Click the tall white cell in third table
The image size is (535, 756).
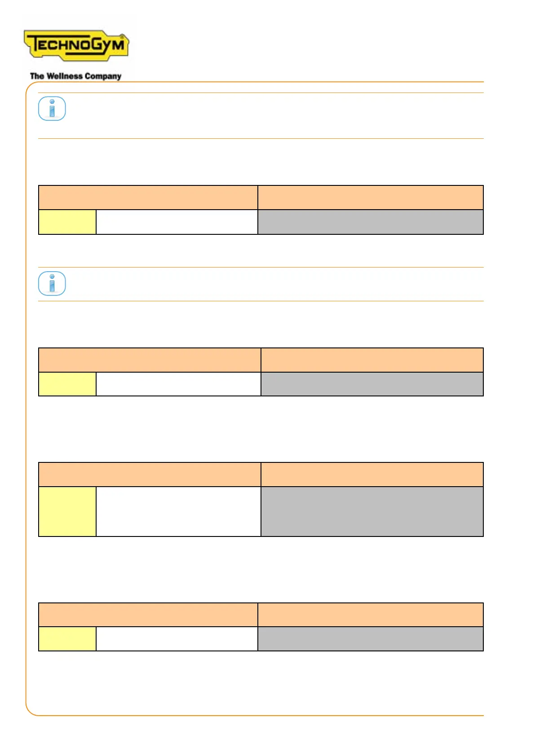point(178,511)
